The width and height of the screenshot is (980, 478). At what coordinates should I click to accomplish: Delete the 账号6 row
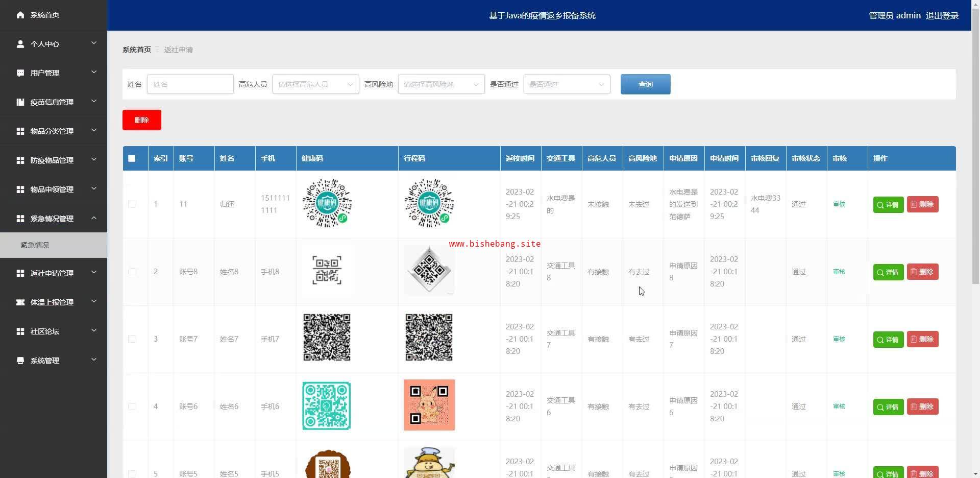(922, 407)
